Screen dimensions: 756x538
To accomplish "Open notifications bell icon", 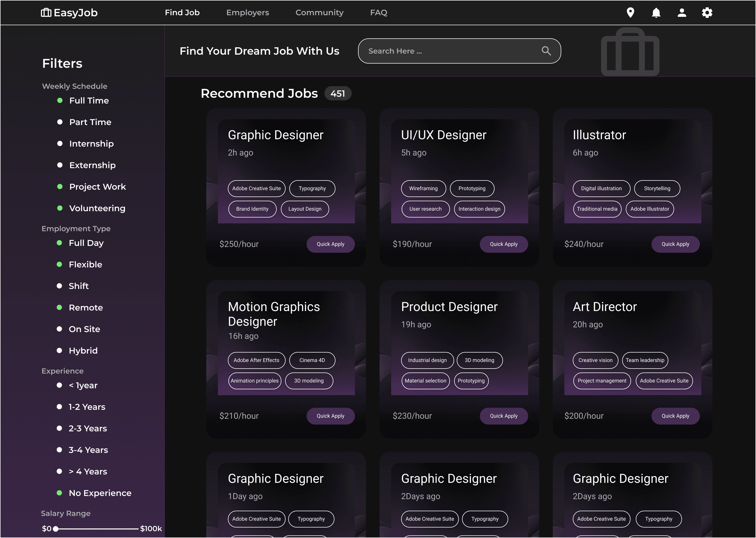I will point(656,13).
